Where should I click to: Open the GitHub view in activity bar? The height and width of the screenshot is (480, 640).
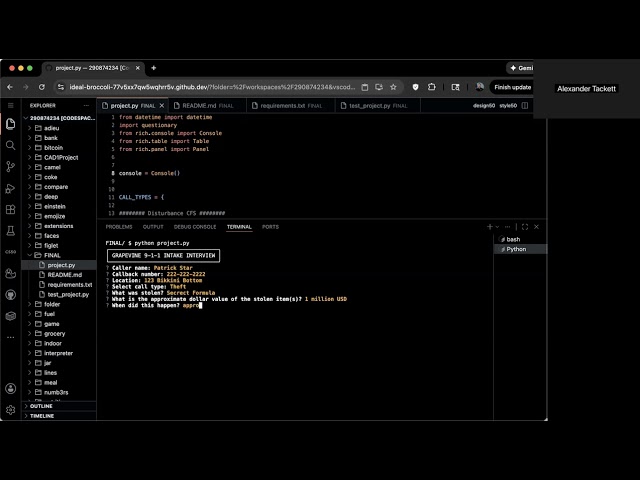coord(11,295)
